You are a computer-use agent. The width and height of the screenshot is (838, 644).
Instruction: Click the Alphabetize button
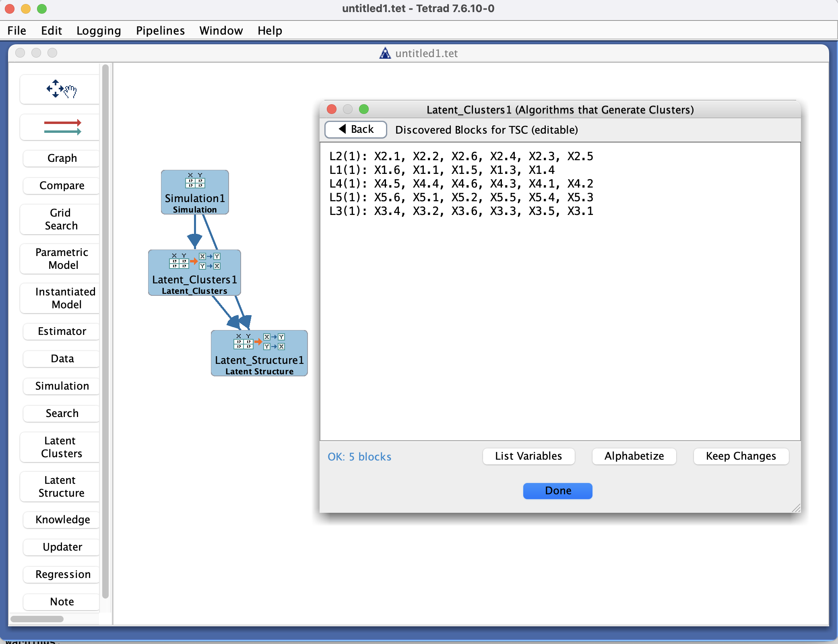click(634, 456)
